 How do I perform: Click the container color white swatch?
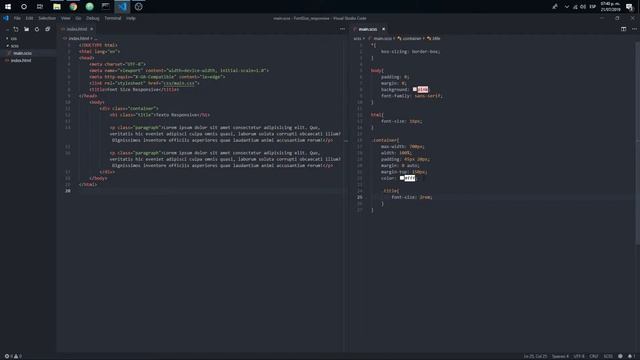point(402,178)
